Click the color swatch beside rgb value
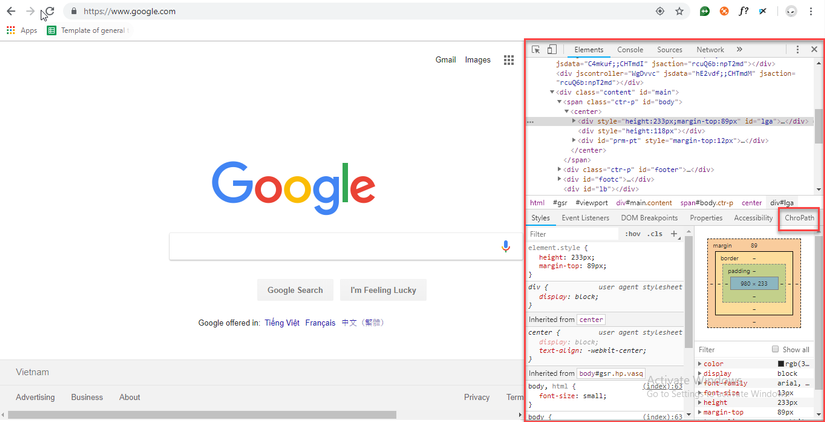Viewport: 825px width, 422px height. [781, 364]
